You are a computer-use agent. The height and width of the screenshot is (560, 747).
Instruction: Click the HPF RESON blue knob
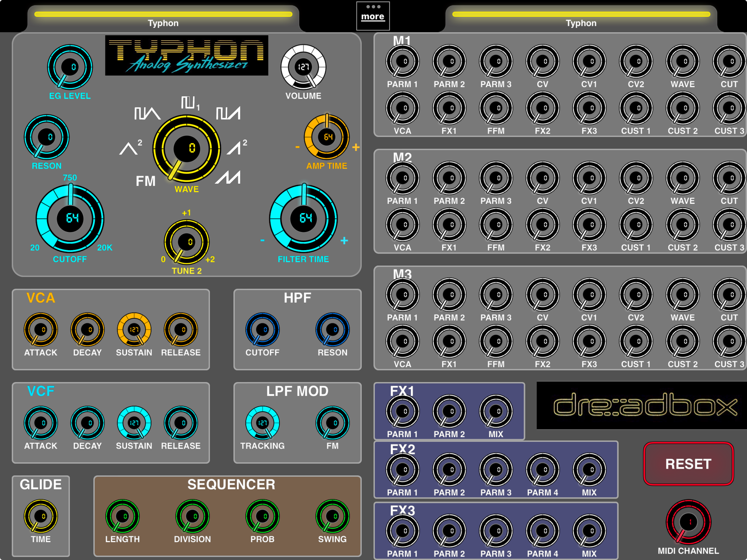pyautogui.click(x=333, y=329)
